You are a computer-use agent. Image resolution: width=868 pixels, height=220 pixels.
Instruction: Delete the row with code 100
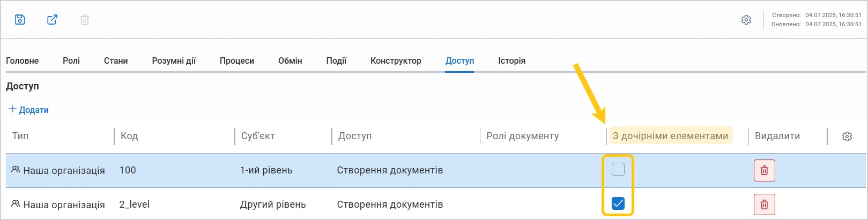[x=764, y=170]
